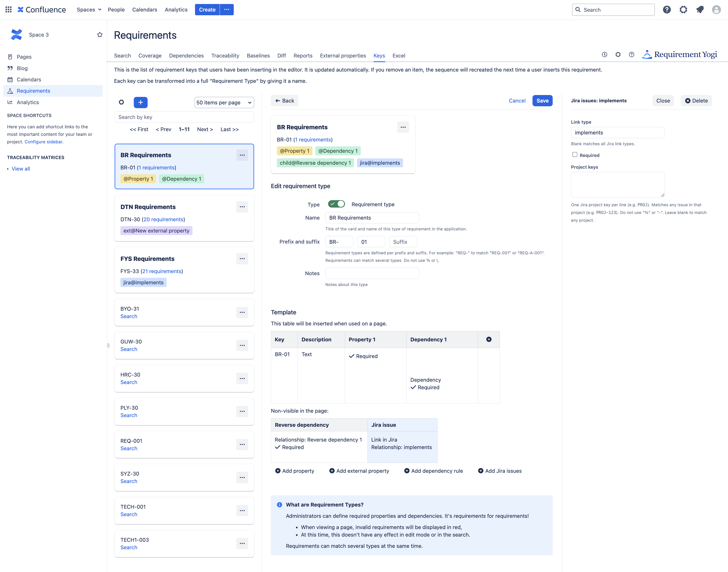
Task: Click the Search by key field
Action: [184, 117]
